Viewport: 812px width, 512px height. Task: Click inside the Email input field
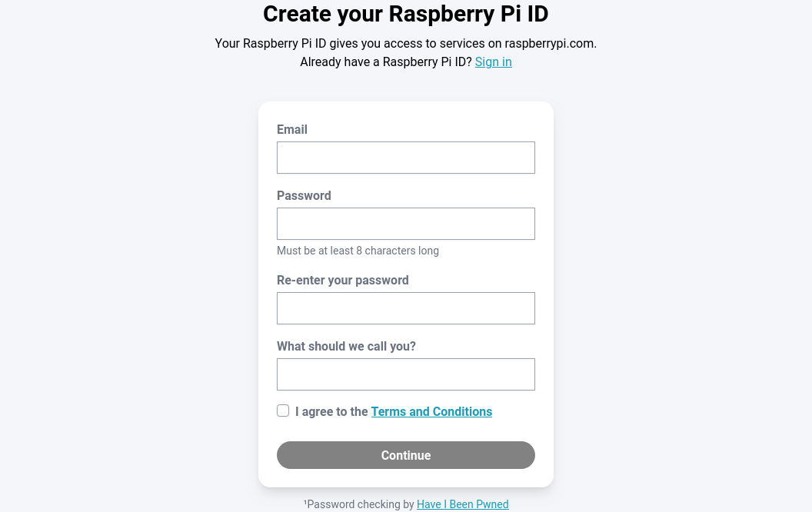[x=405, y=157]
